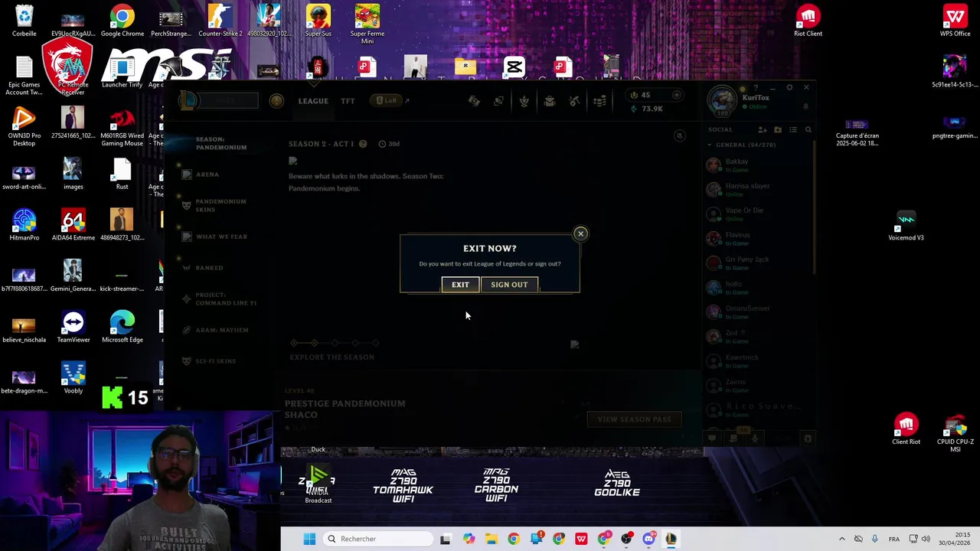Show hidden system tray icons chevron
The height and width of the screenshot is (551, 980).
841,539
